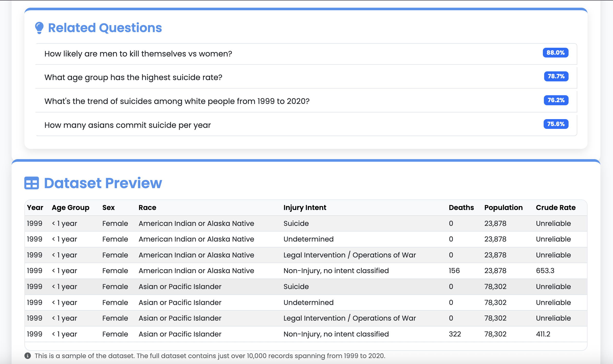Click the Year column header
This screenshot has height=364, width=613.
[x=35, y=208]
